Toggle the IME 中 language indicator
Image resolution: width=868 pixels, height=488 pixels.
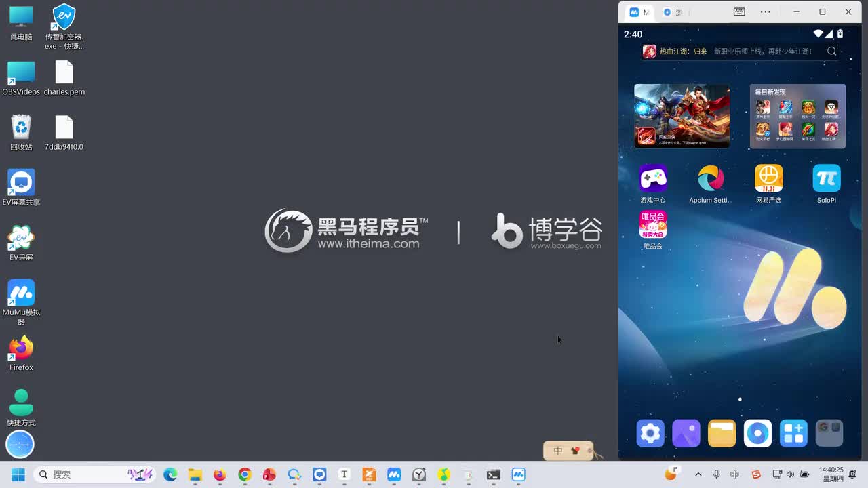(735, 474)
